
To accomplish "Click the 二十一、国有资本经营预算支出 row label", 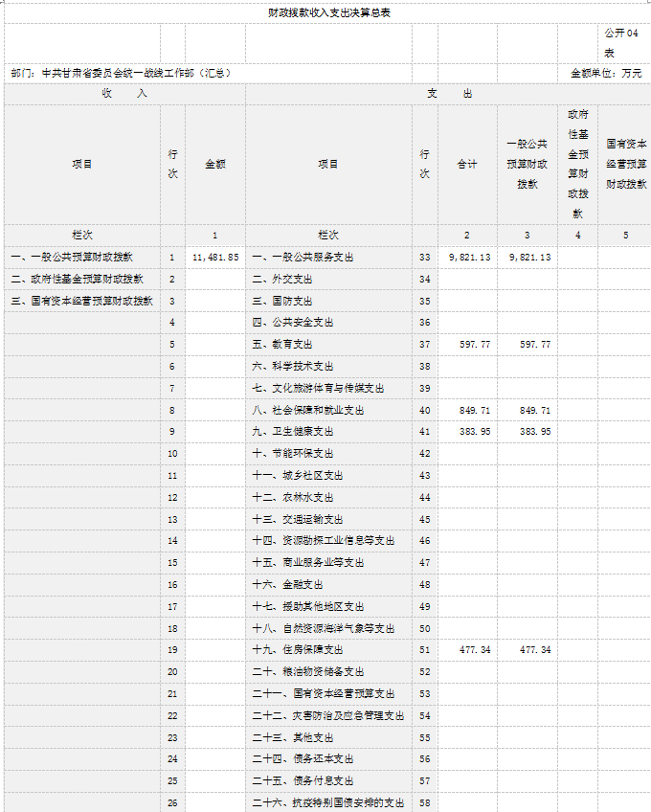I will (x=324, y=694).
